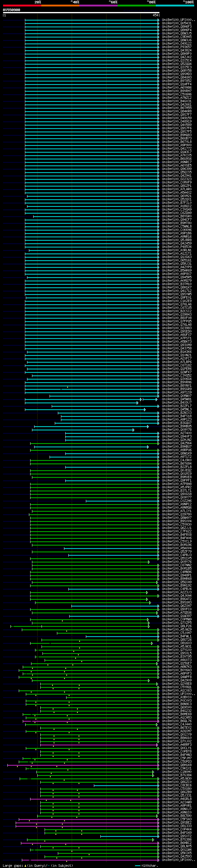
Task: Click the =100char. scale legend
Action: [x=147, y=865]
